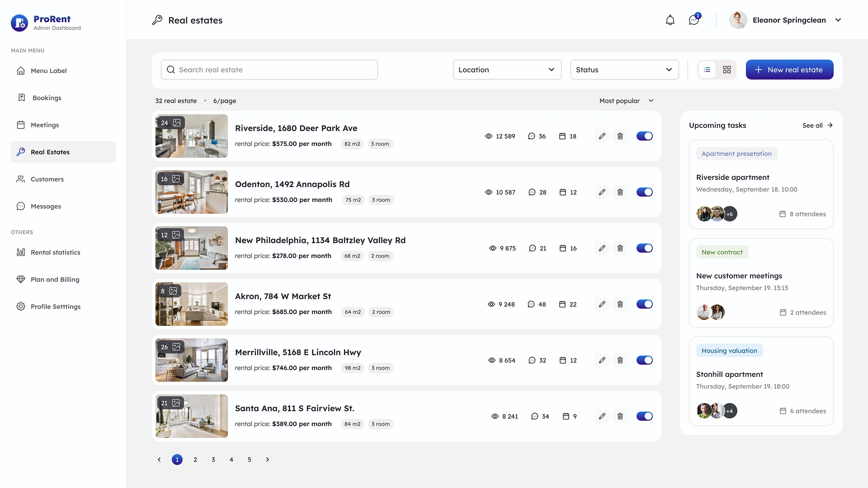Toggle the Riverside listing active switch

pos(644,136)
